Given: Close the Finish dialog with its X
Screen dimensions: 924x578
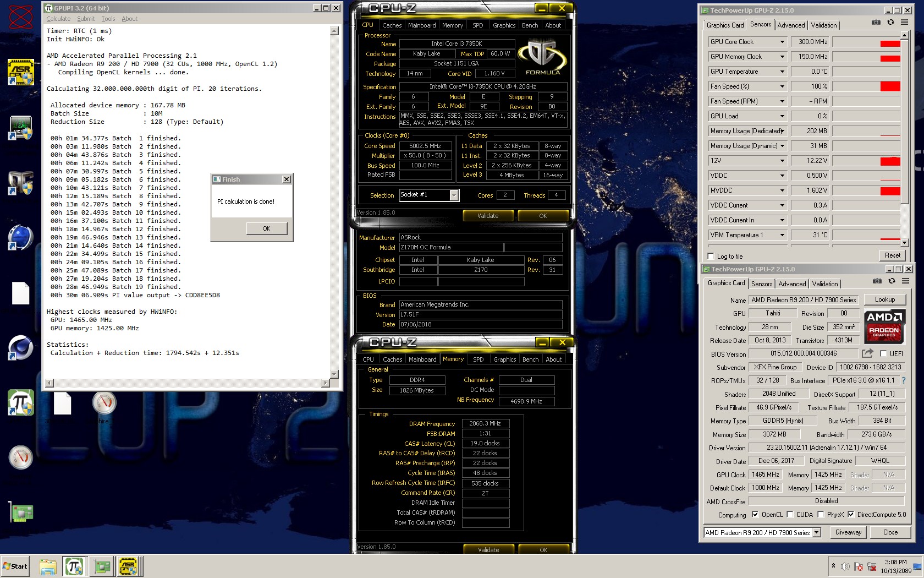Looking at the screenshot, I should point(286,179).
